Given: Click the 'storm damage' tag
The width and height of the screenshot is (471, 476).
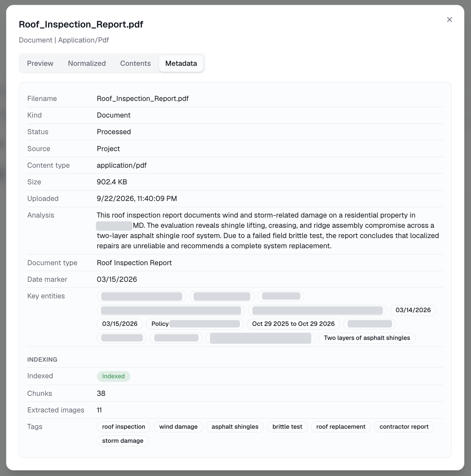Looking at the screenshot, I should [123, 441].
